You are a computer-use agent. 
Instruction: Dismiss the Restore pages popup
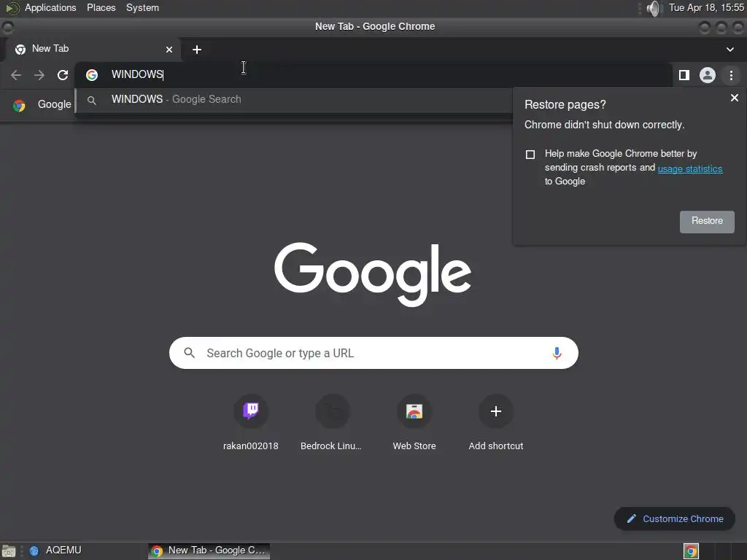point(734,98)
